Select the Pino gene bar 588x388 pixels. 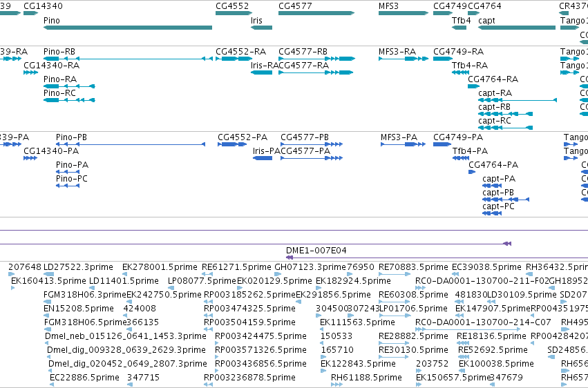pyautogui.click(x=128, y=28)
